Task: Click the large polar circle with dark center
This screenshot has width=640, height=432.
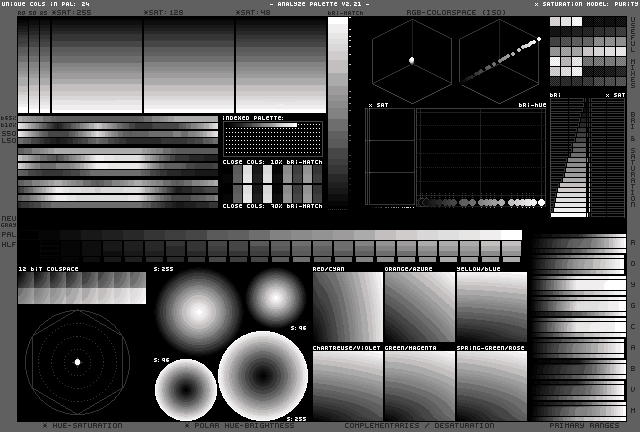Action: tap(263, 375)
